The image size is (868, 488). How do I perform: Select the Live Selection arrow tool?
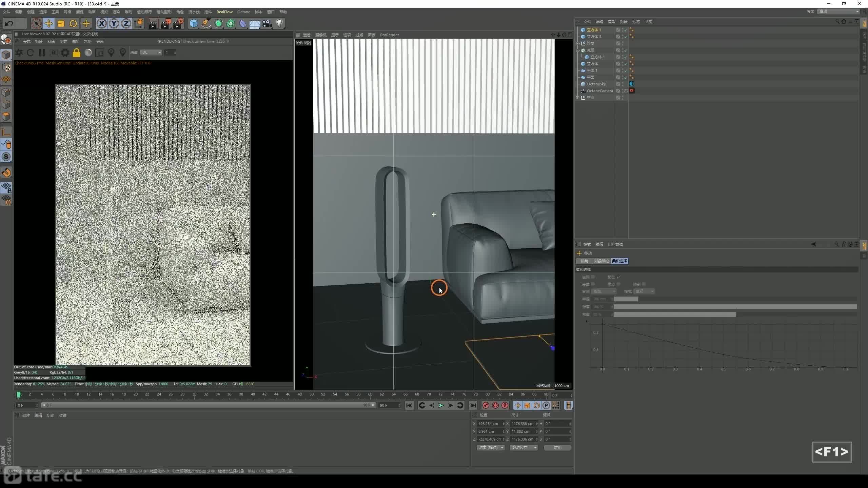tap(36, 23)
